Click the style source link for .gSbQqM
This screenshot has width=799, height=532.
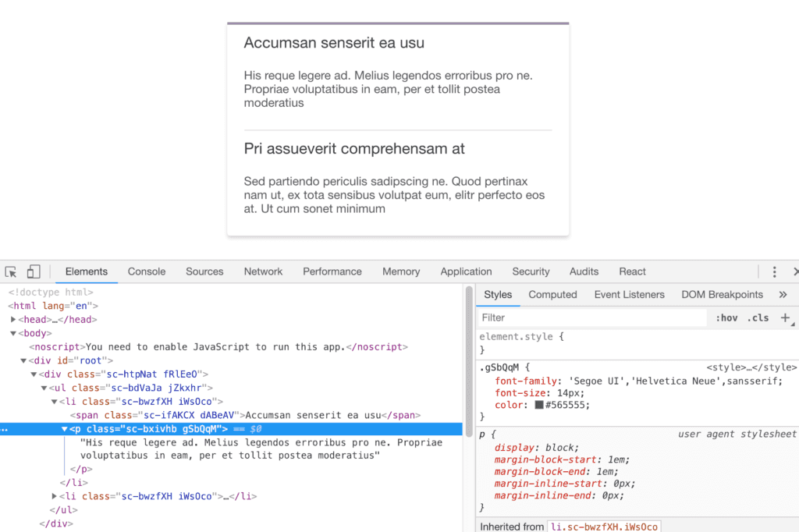click(x=751, y=367)
